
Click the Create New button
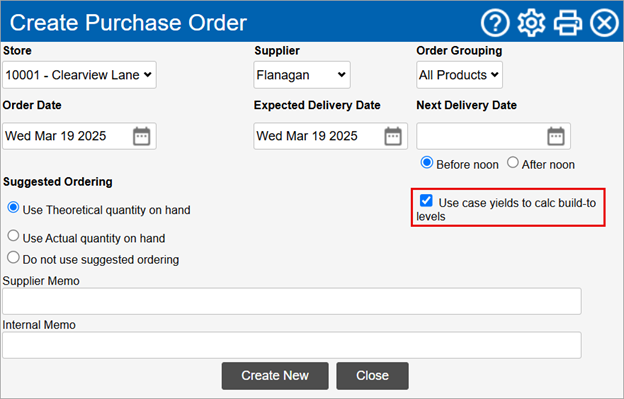275,376
